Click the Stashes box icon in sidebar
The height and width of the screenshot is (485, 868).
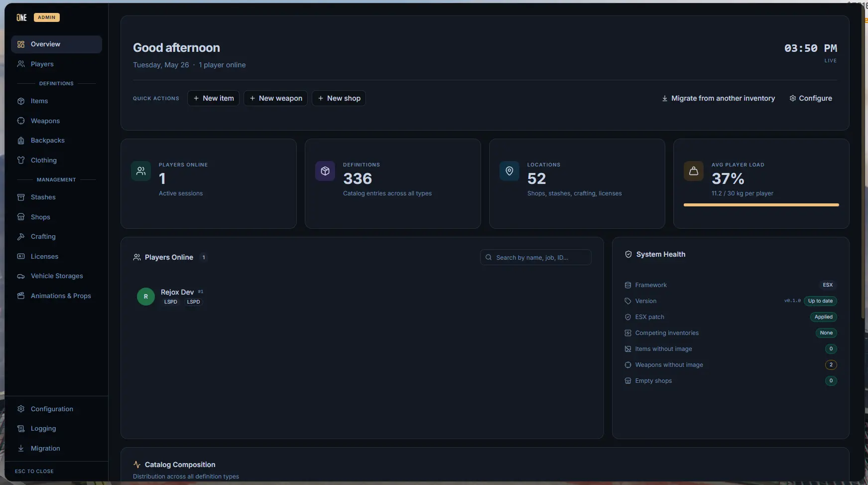[21, 197]
